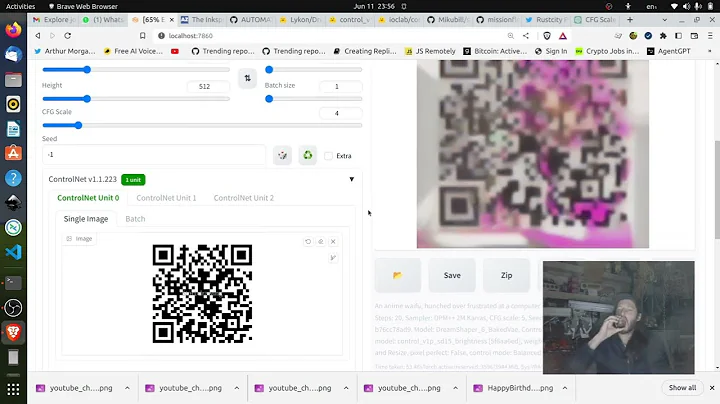720x404 pixels.
Task: Open the JS Remotely bookmark
Action: 430,51
